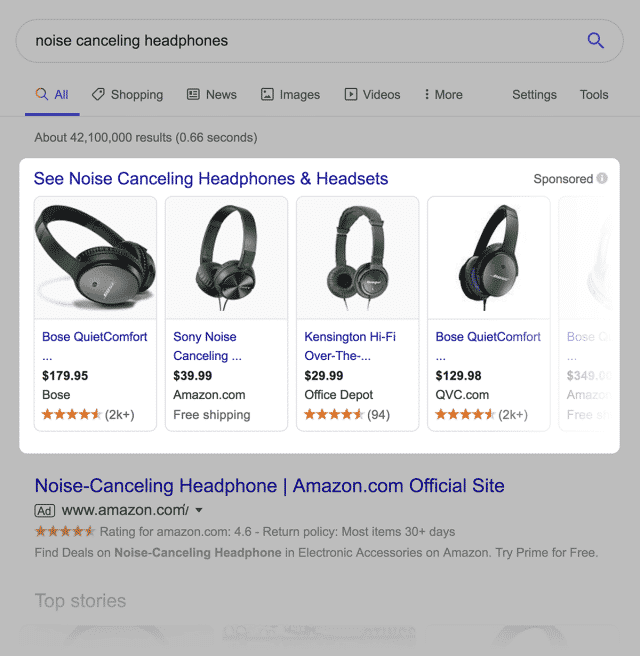Click the Bose $179.95 headphone image
The image size is (640, 656).
click(x=95, y=258)
